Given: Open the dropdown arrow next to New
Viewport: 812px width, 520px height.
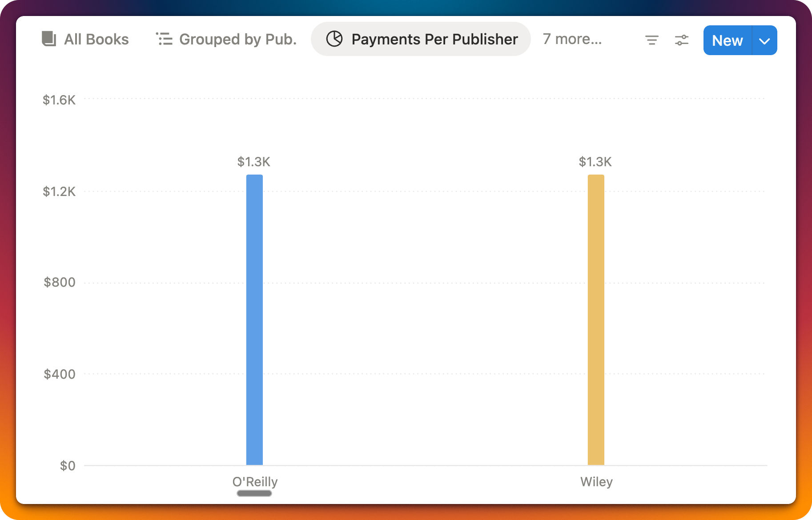Looking at the screenshot, I should pyautogui.click(x=764, y=41).
